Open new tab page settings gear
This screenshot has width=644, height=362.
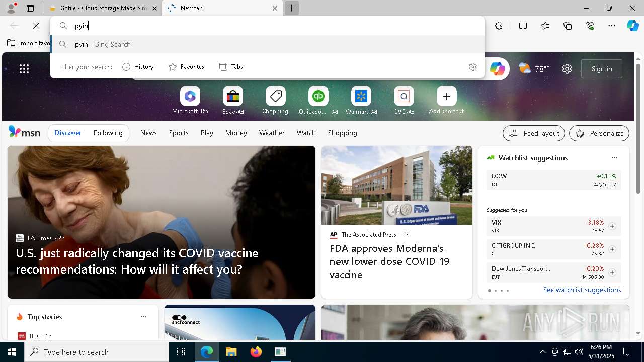point(567,69)
